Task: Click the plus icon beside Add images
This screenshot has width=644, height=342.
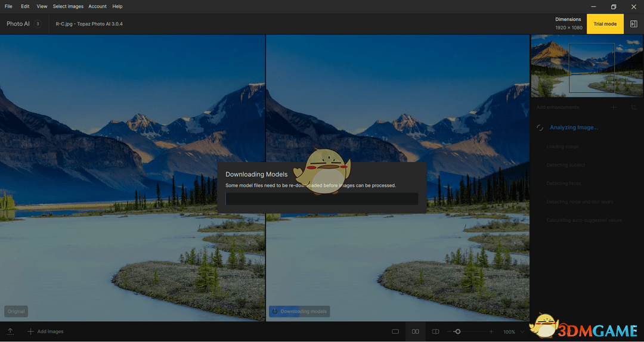Action: (x=30, y=331)
